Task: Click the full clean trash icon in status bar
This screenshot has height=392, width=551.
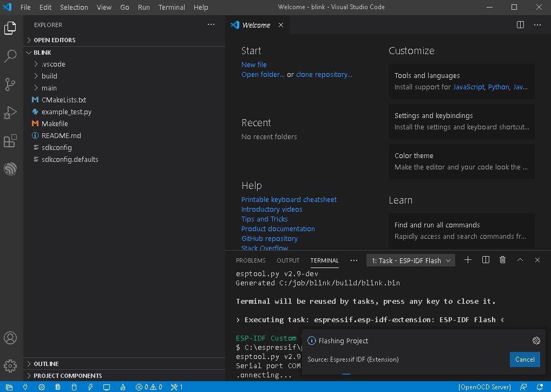Action: pyautogui.click(x=57, y=387)
